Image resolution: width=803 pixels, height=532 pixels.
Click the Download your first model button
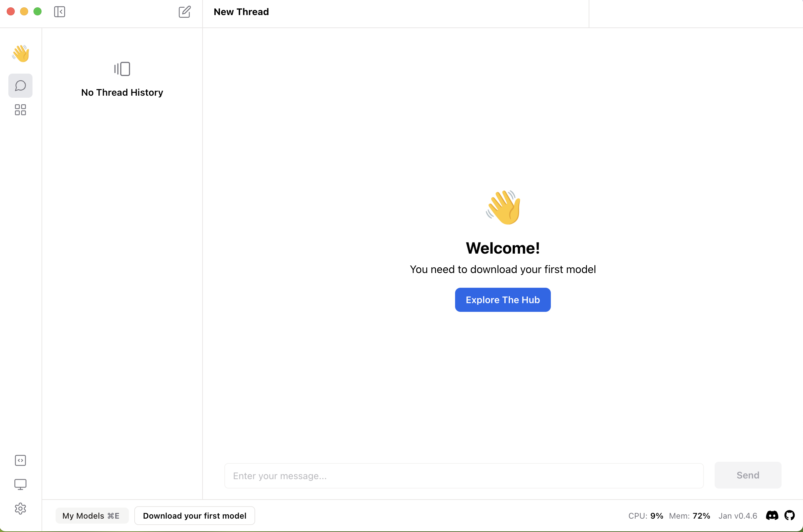195,516
